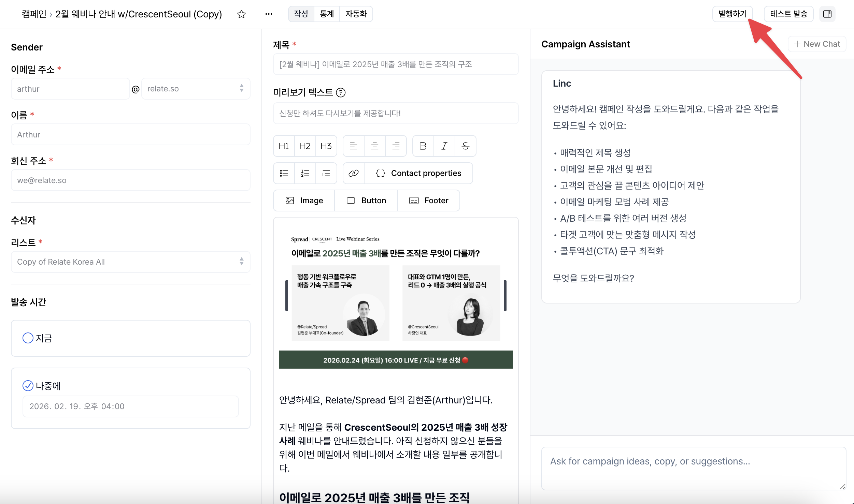
Task: Apply H1 heading formatting
Action: click(x=283, y=146)
